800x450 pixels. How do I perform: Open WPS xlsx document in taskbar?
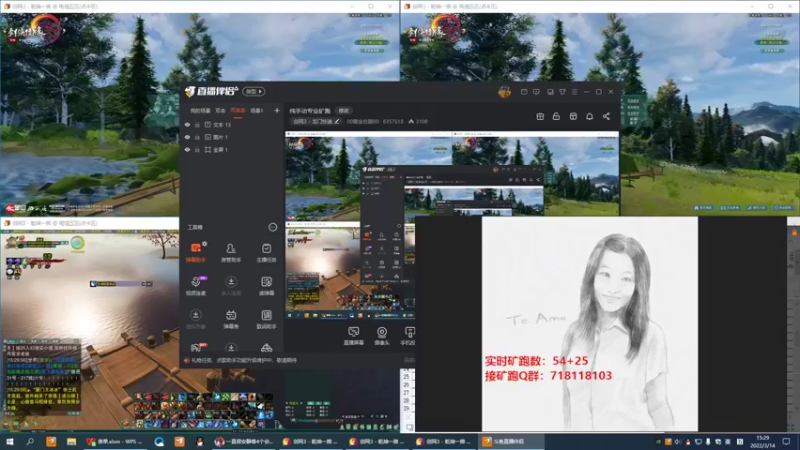click(x=115, y=441)
